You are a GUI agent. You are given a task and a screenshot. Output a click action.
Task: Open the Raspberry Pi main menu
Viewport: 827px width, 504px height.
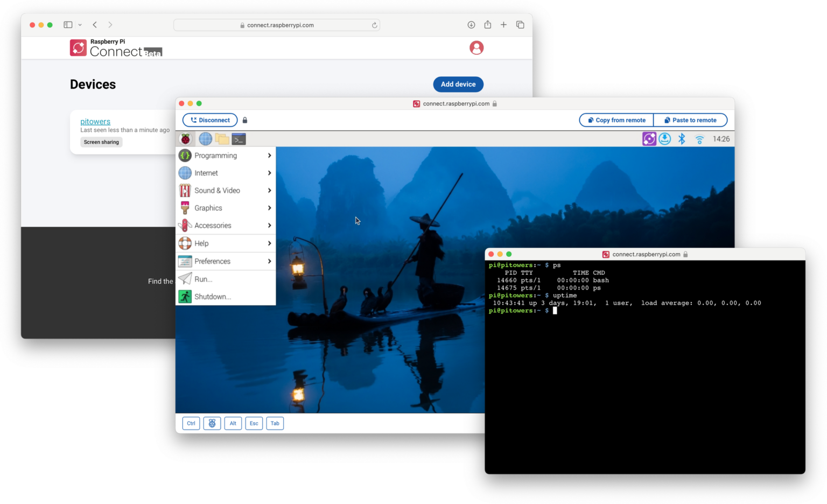(185, 138)
